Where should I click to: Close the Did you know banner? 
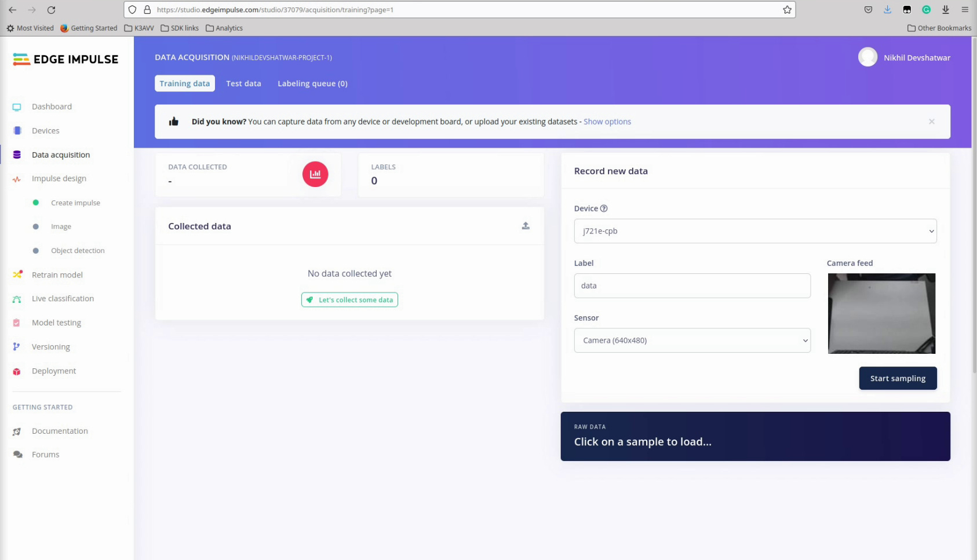[932, 122]
